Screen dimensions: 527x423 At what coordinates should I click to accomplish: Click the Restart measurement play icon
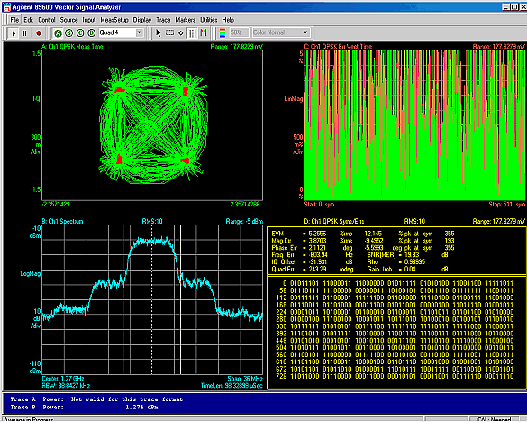[x=13, y=33]
